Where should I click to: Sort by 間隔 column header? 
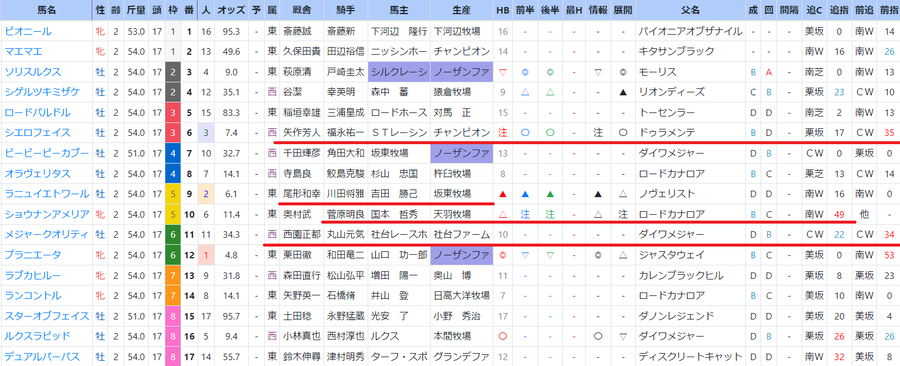[x=789, y=10]
